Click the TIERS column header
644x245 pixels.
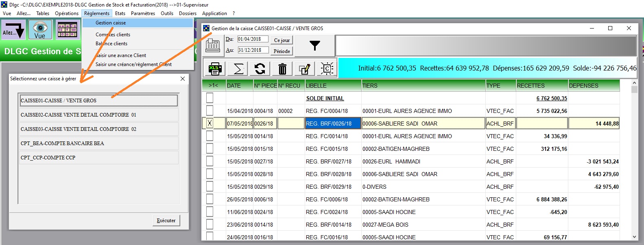[x=424, y=86]
